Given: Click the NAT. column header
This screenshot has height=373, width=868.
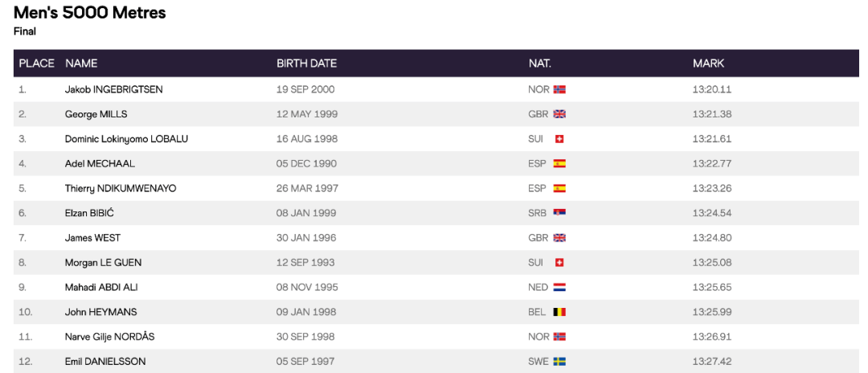Looking at the screenshot, I should click(x=539, y=64).
